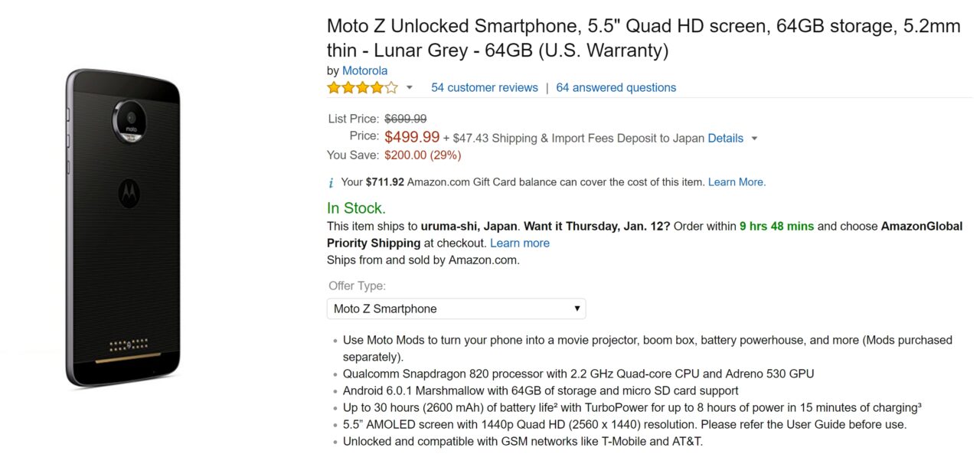This screenshot has width=980, height=454.
Task: Open the 64 answered questions link
Action: 616,87
